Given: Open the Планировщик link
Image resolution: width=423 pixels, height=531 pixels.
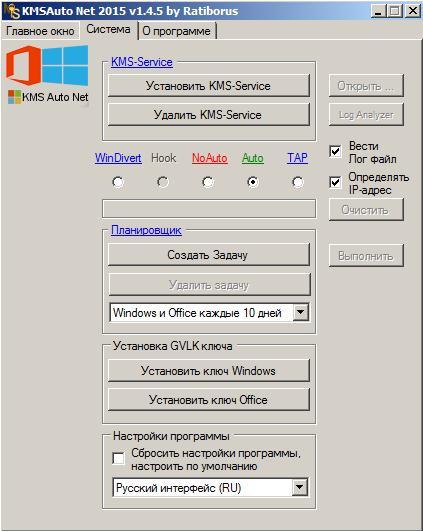Looking at the screenshot, I should pyautogui.click(x=146, y=230).
